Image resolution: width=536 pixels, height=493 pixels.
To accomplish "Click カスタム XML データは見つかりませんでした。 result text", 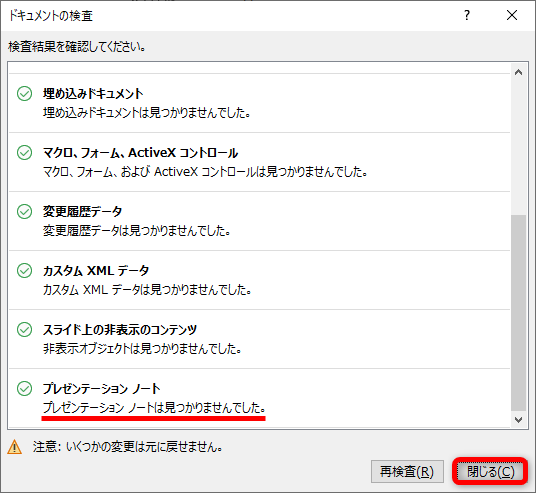I will click(x=147, y=290).
